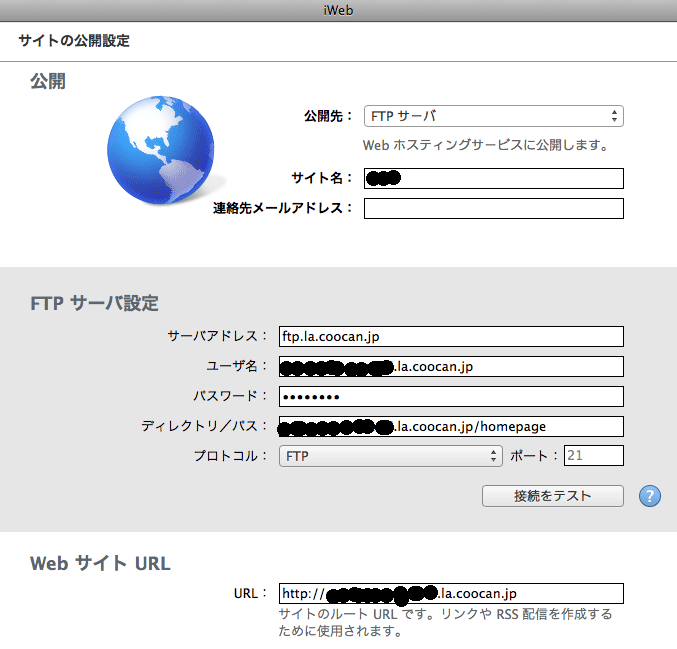Screen dimensions: 677x649
Task: Click the ユーザ名 label
Action: click(x=237, y=366)
